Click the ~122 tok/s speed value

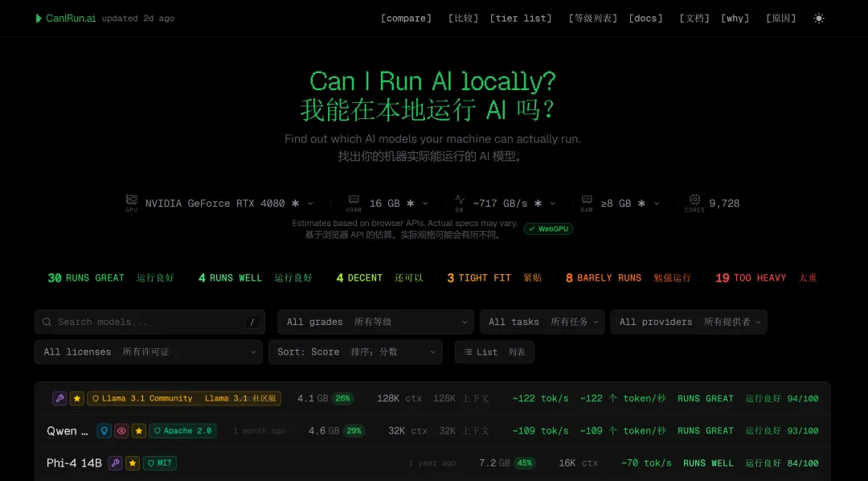point(540,398)
